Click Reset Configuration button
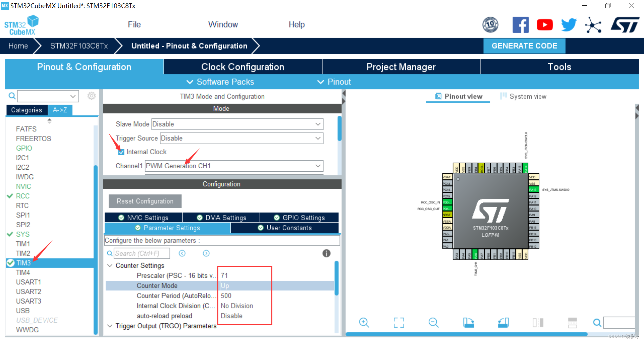 145,201
